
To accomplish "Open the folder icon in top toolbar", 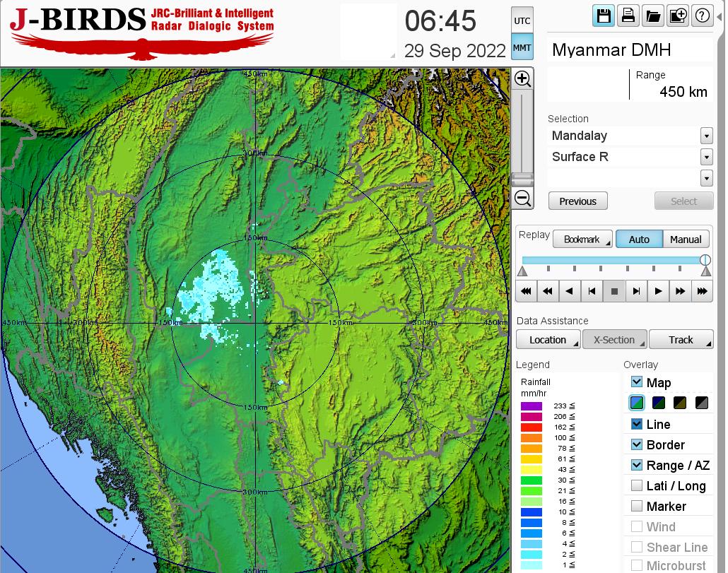I will point(652,16).
